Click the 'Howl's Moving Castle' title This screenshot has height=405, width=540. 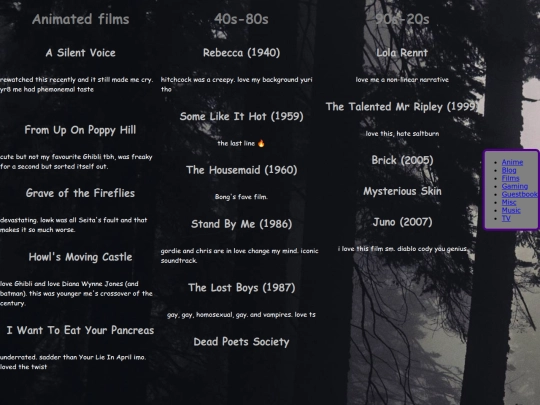[x=80, y=257]
